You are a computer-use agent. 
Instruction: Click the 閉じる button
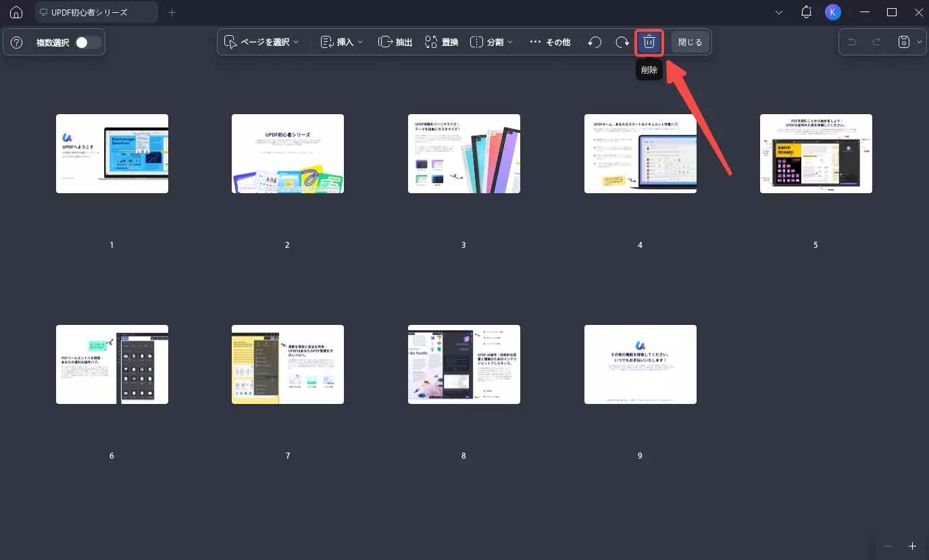pyautogui.click(x=690, y=42)
